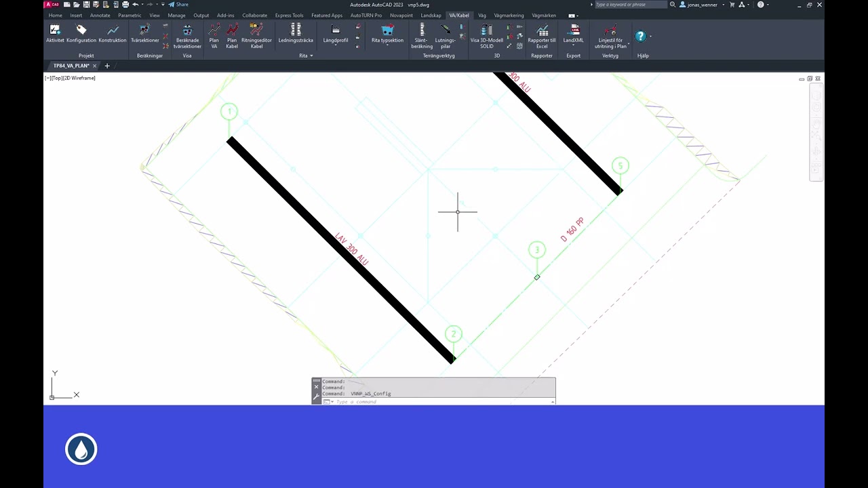This screenshot has width=868, height=488.
Task: Switch to the Insert ribbon tab
Action: tap(76, 16)
